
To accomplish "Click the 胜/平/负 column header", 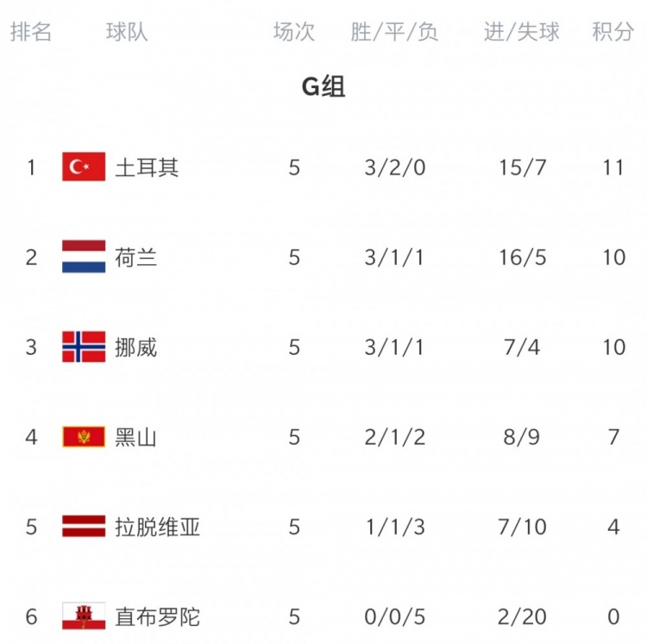I will tap(394, 32).
